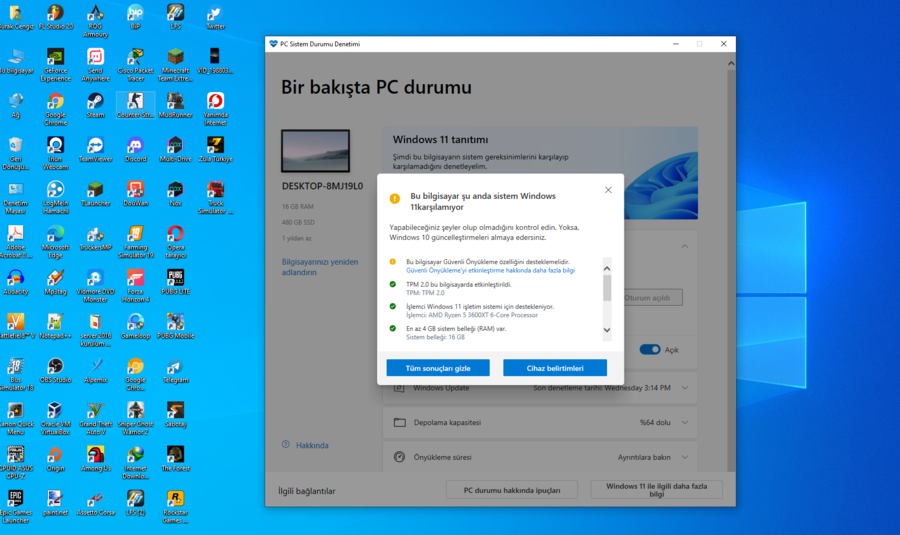Toggle the Açık switch off

(x=650, y=350)
